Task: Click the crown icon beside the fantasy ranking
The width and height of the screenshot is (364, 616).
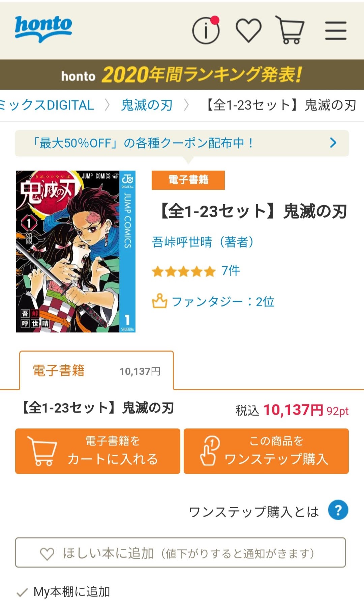Action: point(159,301)
